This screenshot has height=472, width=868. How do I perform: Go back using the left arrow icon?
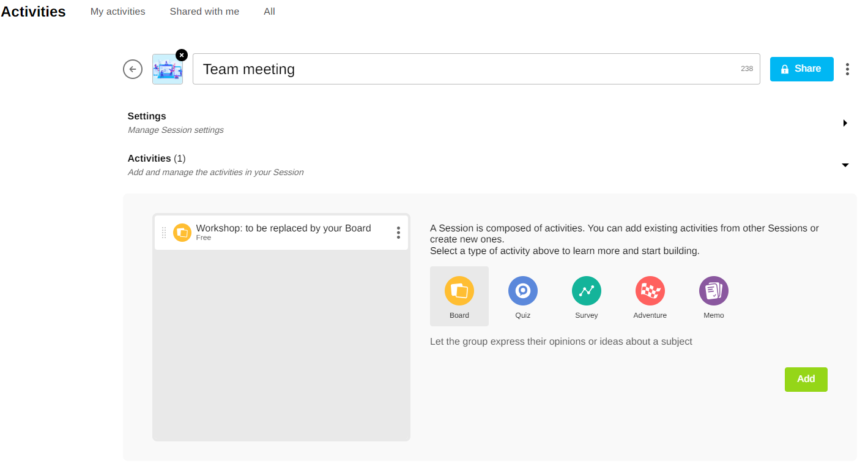pyautogui.click(x=133, y=69)
